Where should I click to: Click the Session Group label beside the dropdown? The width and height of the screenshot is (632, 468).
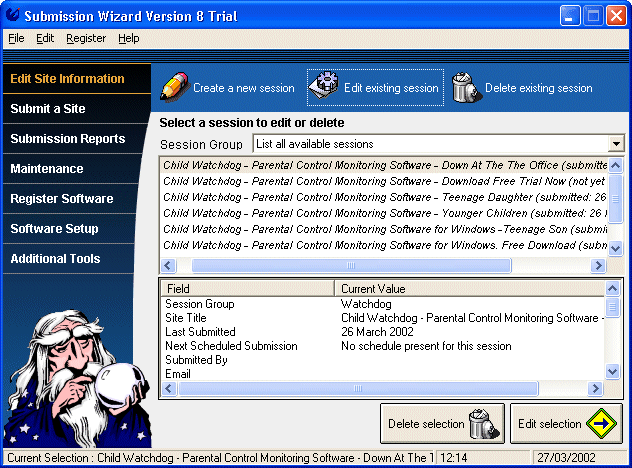click(201, 144)
